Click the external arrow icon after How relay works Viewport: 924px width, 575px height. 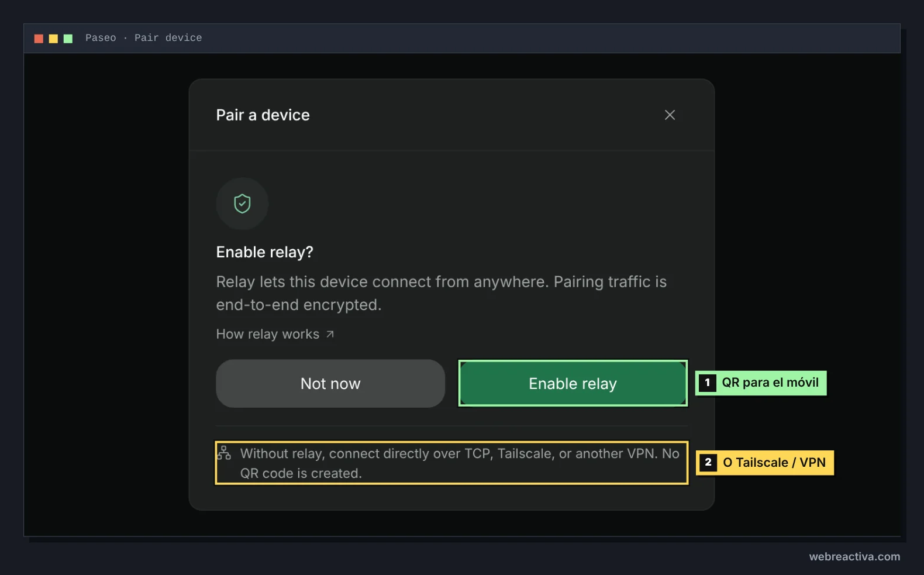point(330,334)
